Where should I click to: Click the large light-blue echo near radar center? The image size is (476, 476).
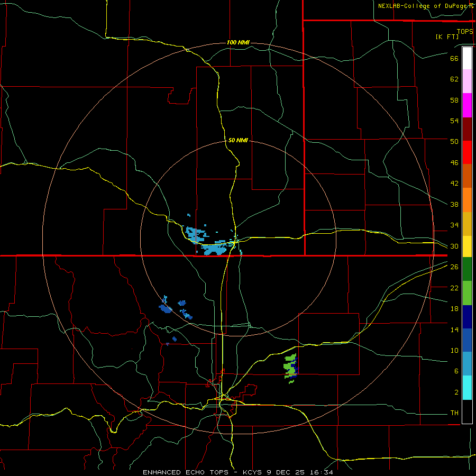coord(214,249)
